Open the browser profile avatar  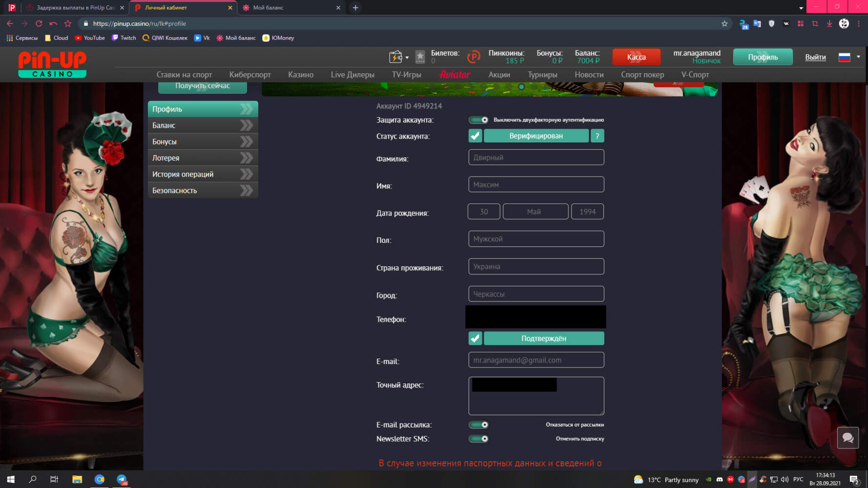[x=844, y=23]
